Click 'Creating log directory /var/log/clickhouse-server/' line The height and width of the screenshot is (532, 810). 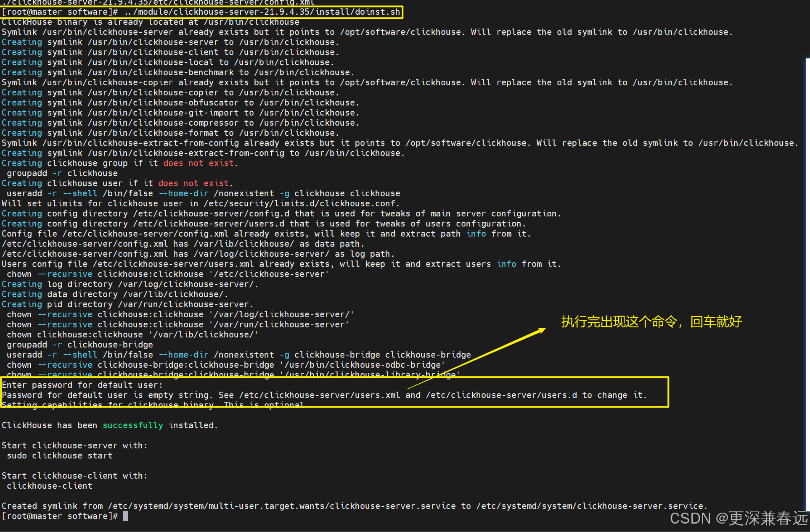[x=130, y=284]
